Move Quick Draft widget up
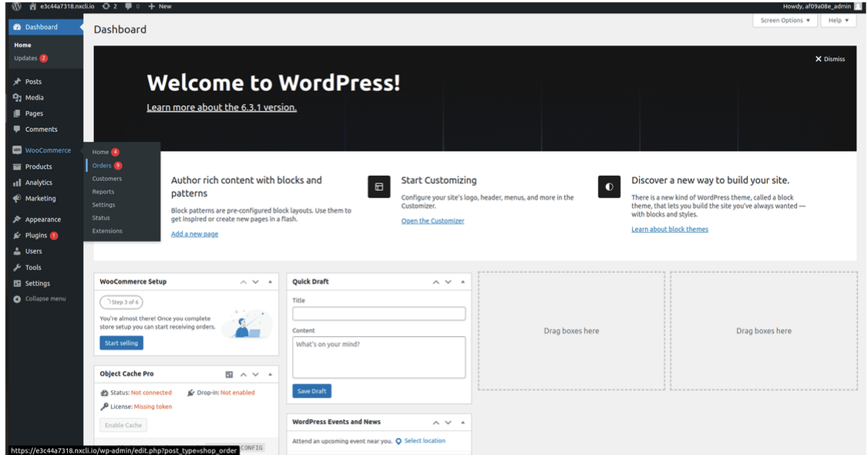 coord(436,282)
